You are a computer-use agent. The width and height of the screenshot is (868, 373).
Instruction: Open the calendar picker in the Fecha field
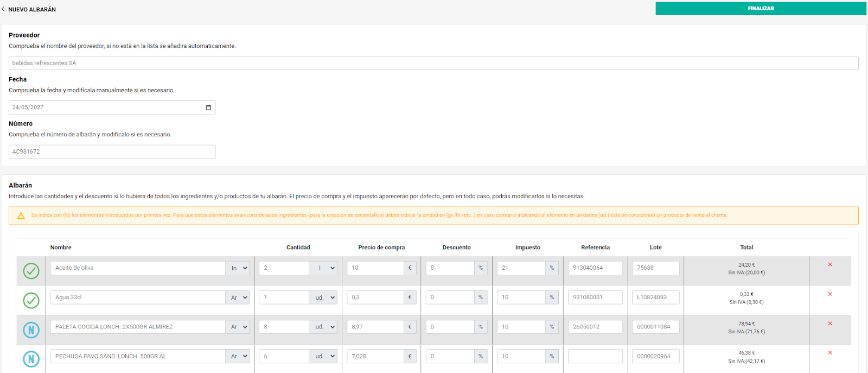pyautogui.click(x=208, y=108)
